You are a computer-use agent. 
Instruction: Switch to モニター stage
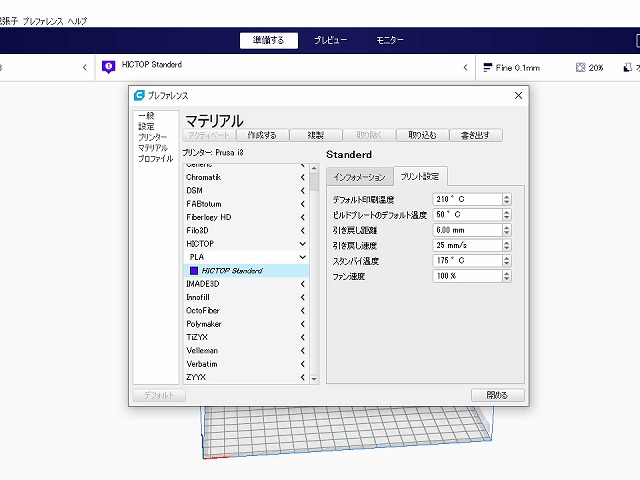(390, 40)
